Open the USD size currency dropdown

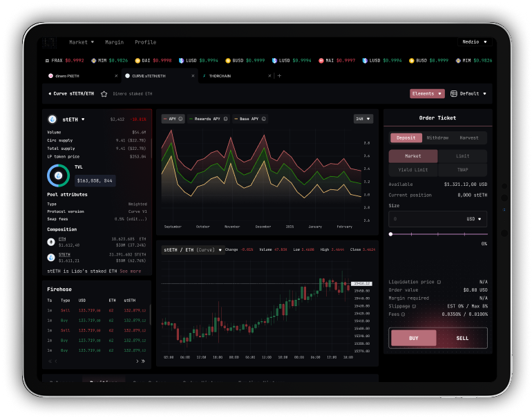tap(474, 219)
